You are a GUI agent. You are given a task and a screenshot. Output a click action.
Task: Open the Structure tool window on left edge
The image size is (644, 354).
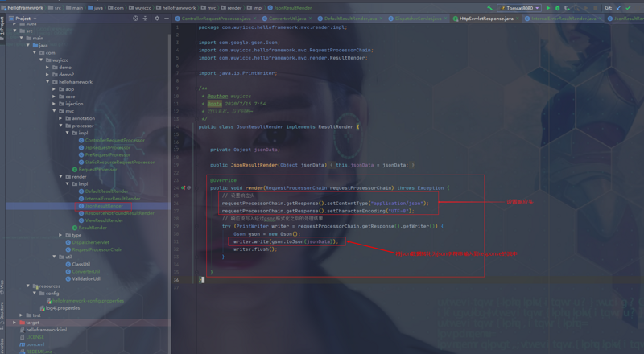[x=2, y=316]
